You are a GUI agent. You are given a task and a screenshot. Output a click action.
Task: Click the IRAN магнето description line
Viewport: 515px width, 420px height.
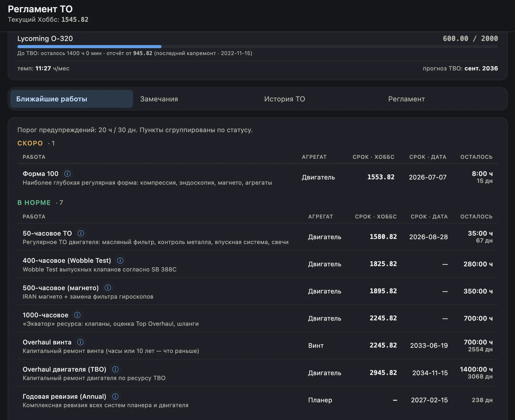pyautogui.click(x=88, y=297)
